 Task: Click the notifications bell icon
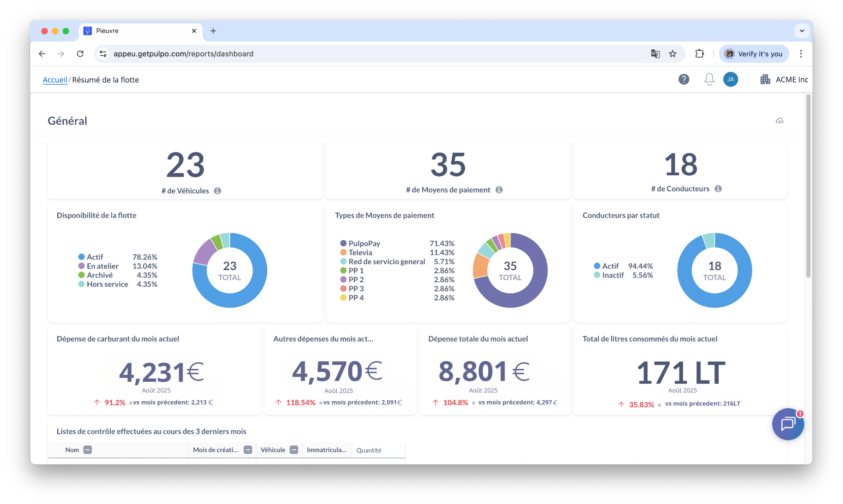(x=709, y=79)
